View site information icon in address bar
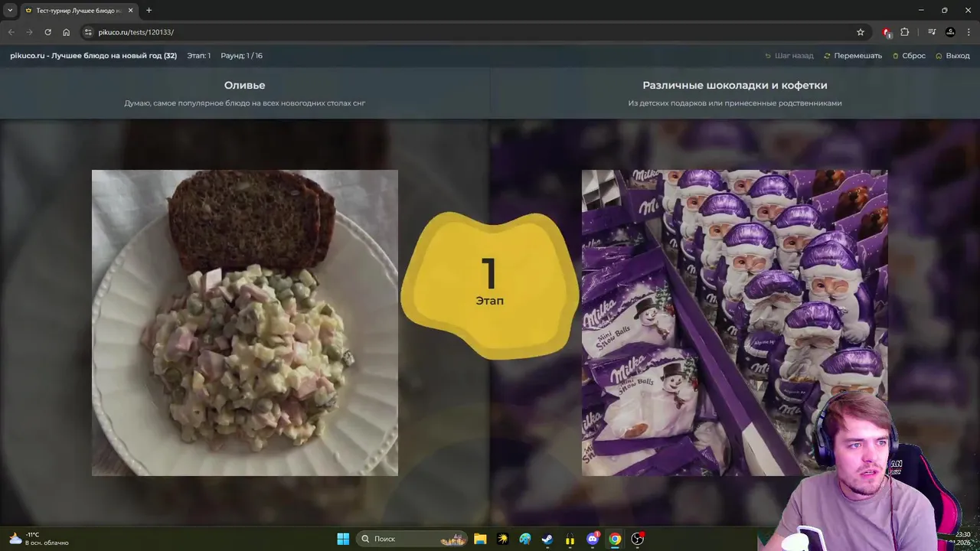The width and height of the screenshot is (980, 551). (88, 32)
